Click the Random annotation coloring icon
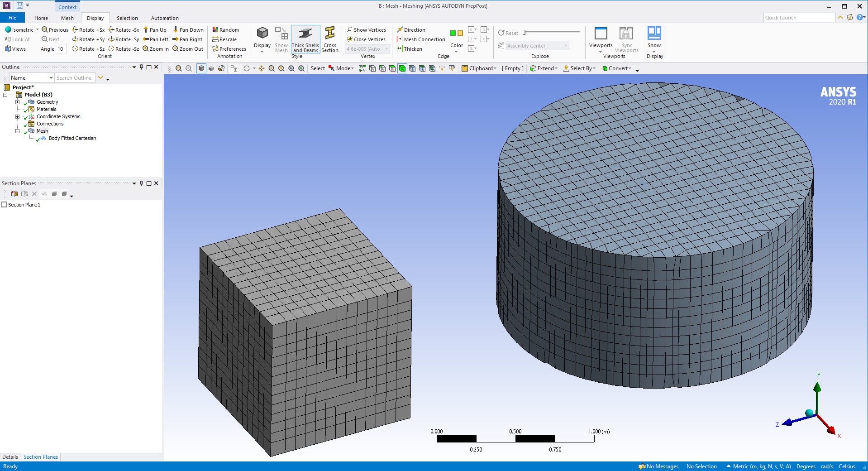 coord(226,29)
